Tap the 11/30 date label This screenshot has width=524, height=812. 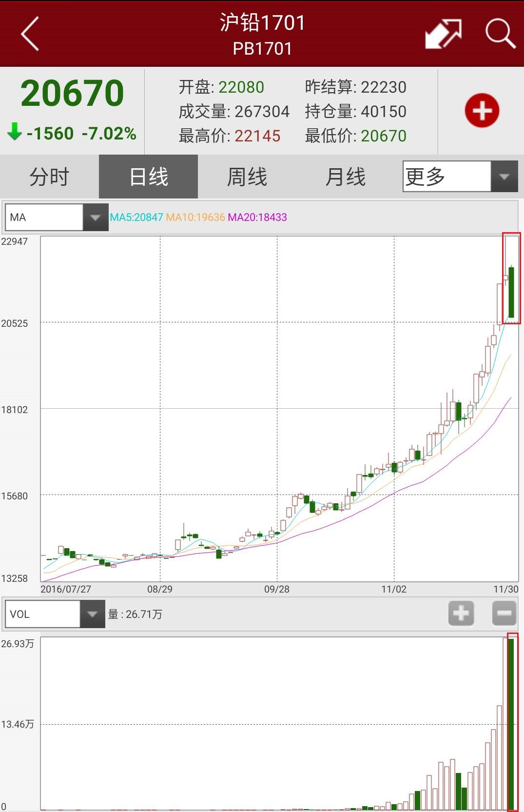tap(506, 589)
